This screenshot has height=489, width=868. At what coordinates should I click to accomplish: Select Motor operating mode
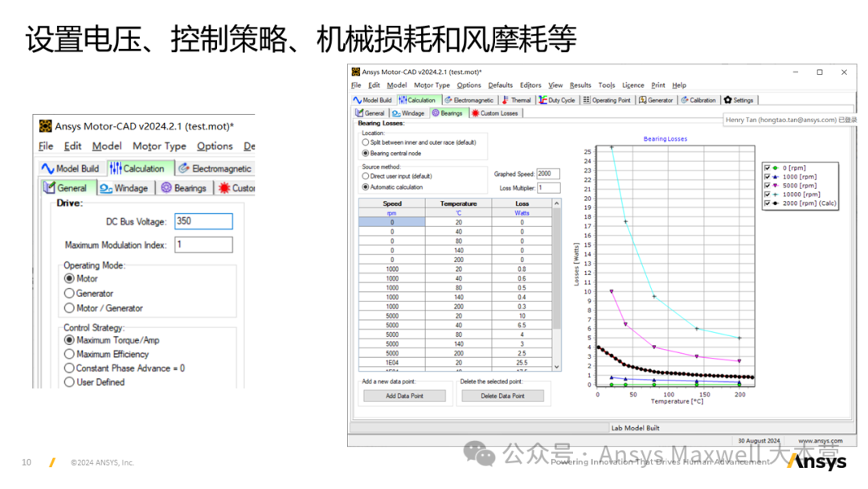[x=69, y=278]
